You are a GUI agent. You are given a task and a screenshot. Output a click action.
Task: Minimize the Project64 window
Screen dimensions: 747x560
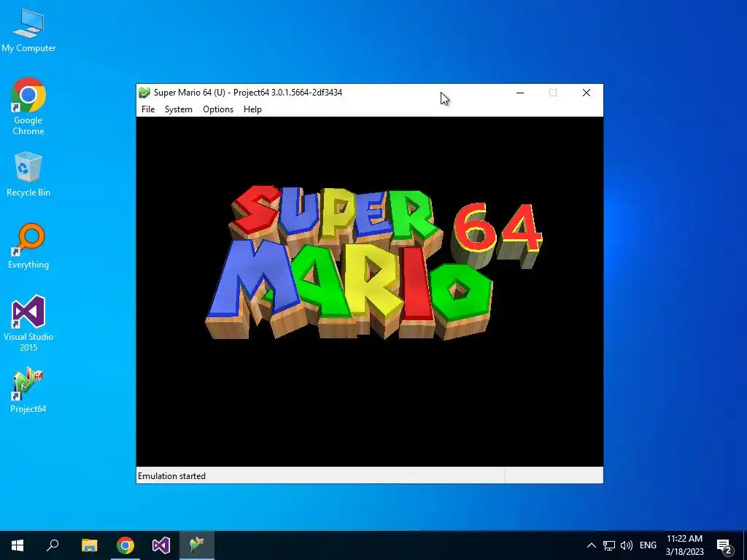(x=520, y=93)
